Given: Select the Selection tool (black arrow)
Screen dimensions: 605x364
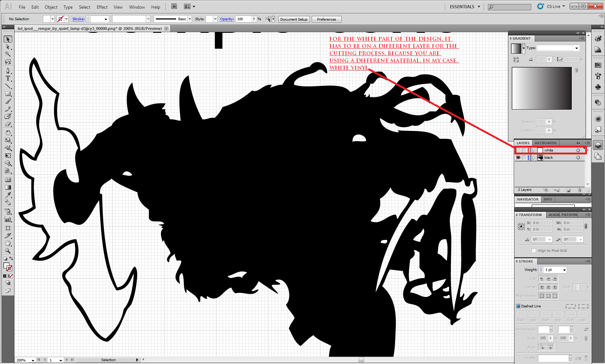Looking at the screenshot, I should (x=8, y=39).
